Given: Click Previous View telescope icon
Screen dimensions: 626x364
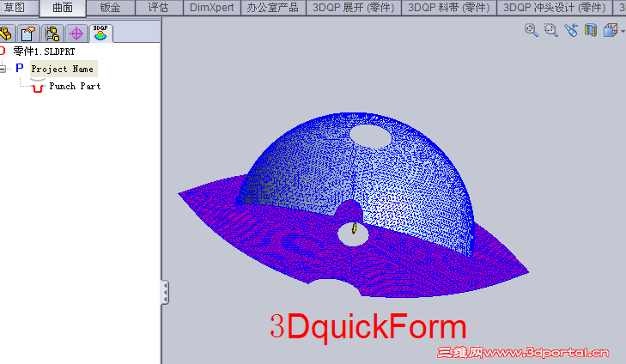Looking at the screenshot, I should click(x=571, y=30).
